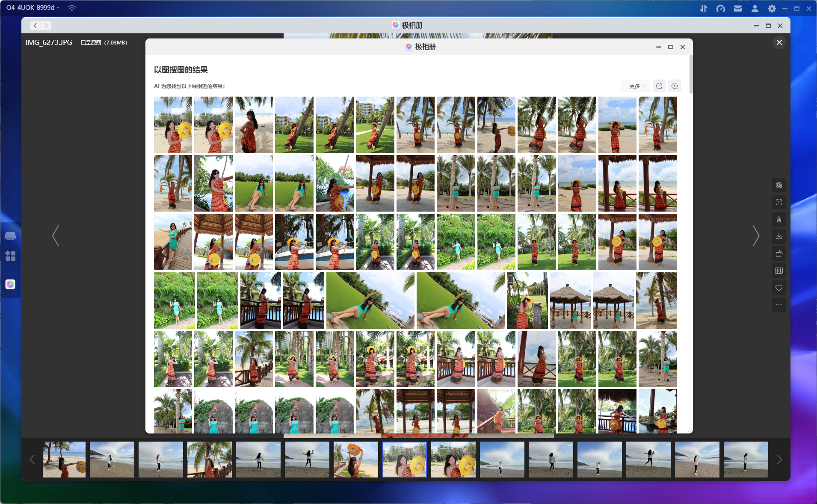Screen dimensions: 817x504
Task: Show previous photo with left chevron
Action: [x=56, y=236]
